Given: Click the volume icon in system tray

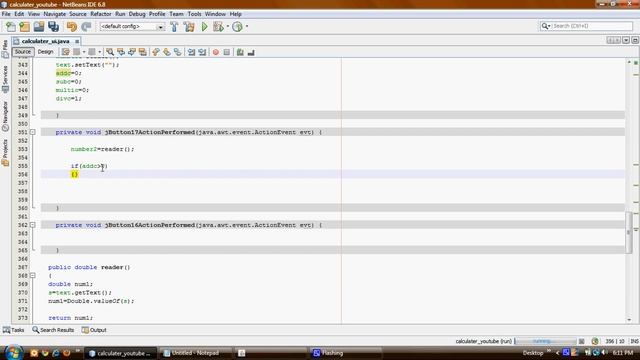Looking at the screenshot, I should [604, 353].
